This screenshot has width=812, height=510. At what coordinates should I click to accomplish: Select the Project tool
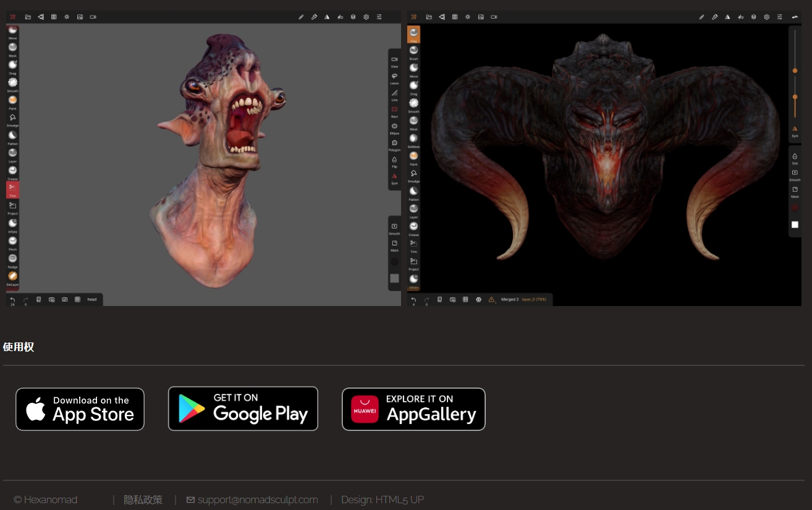click(x=12, y=205)
